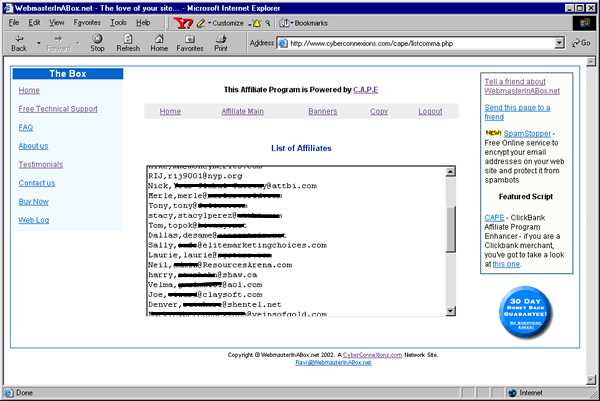Open the SpamStopper link
600x401 pixels.
tap(527, 134)
